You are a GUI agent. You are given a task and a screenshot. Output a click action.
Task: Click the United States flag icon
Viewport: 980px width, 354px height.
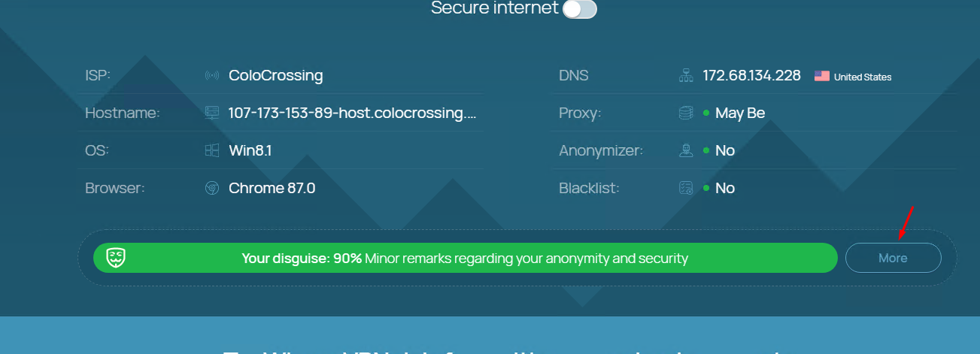(x=822, y=76)
